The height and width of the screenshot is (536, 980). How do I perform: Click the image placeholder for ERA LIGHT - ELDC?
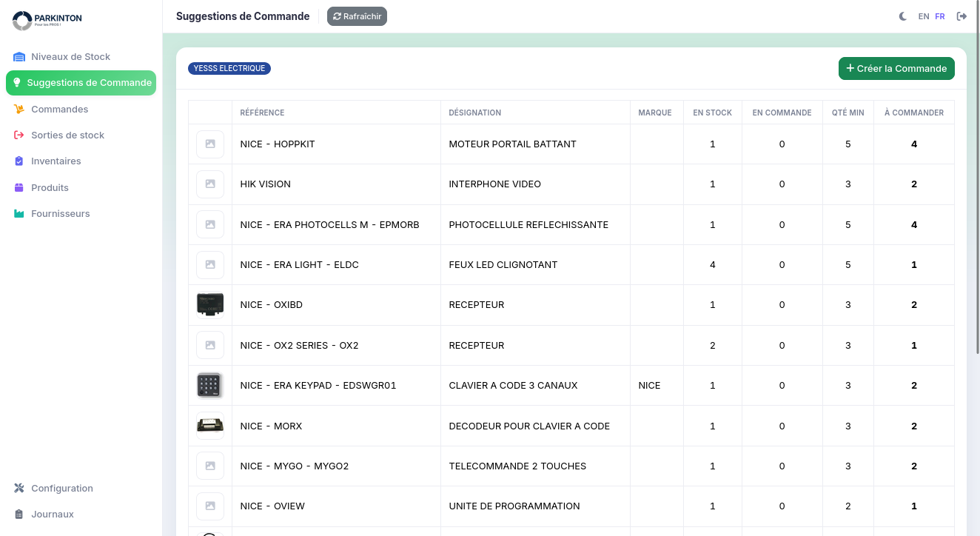(x=210, y=265)
